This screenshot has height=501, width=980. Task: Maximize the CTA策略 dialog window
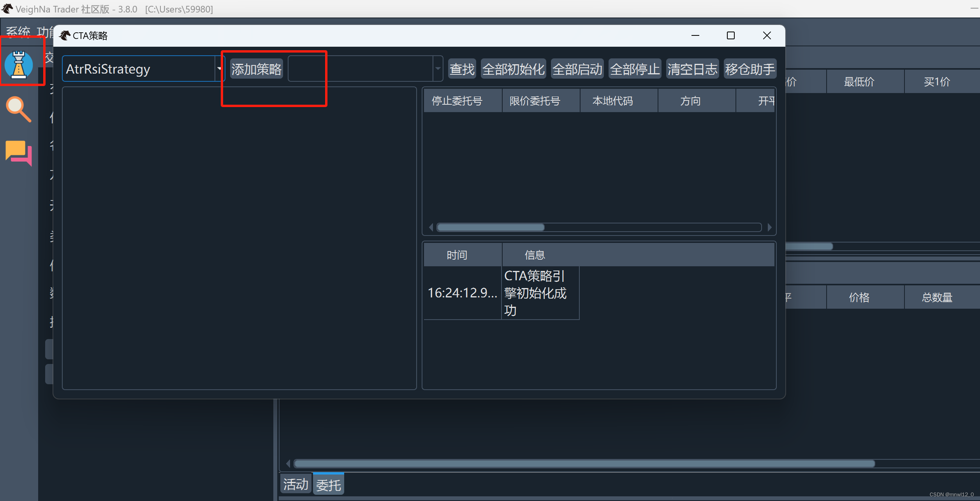[x=730, y=36]
